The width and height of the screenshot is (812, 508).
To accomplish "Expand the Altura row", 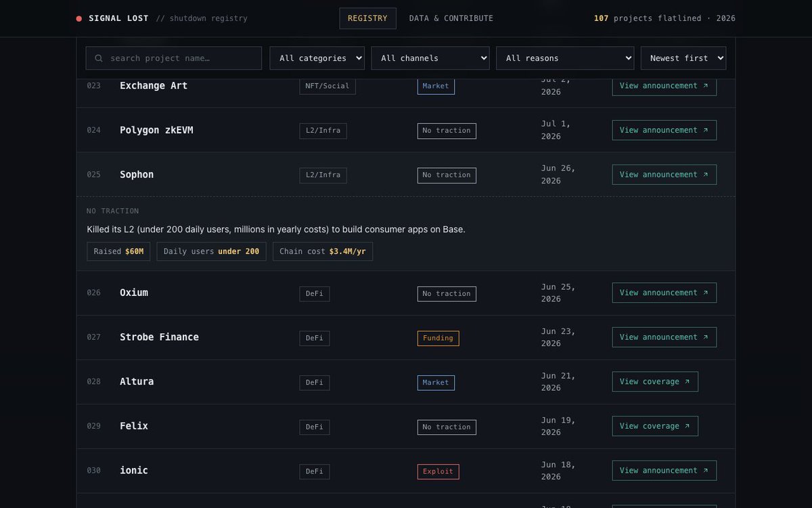I will (406, 382).
